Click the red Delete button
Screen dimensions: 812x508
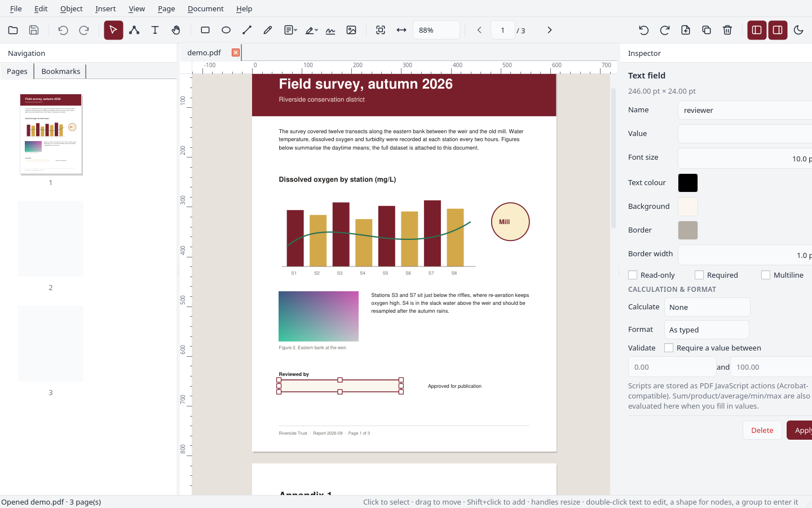[x=762, y=430]
